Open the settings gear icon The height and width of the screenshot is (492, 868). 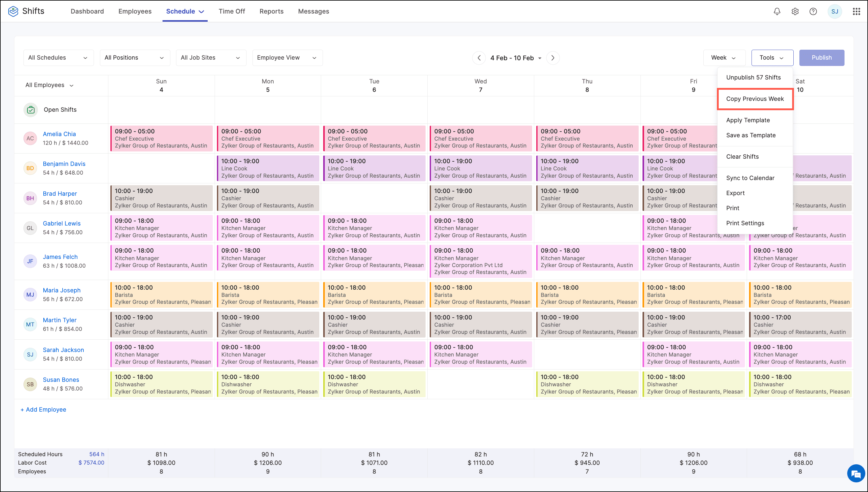pos(795,11)
